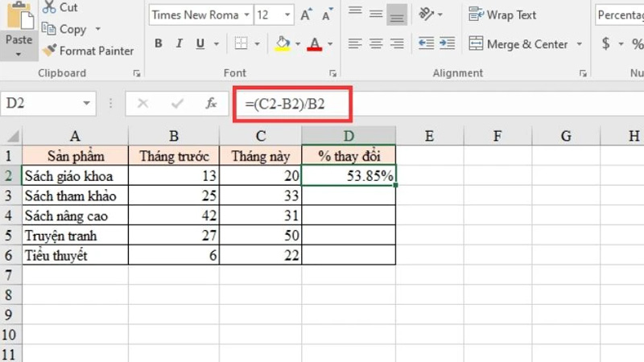Open the Copy dropdown arrow
644x362 pixels.
(x=97, y=29)
